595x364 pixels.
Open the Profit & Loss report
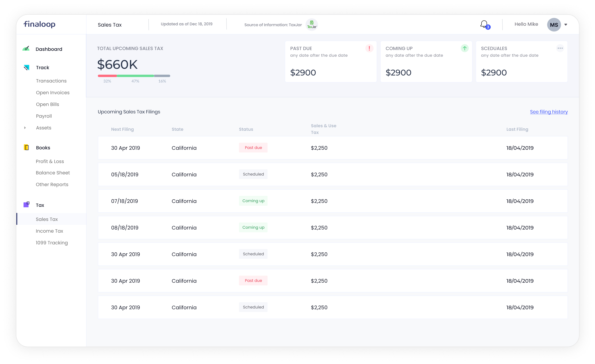click(50, 161)
